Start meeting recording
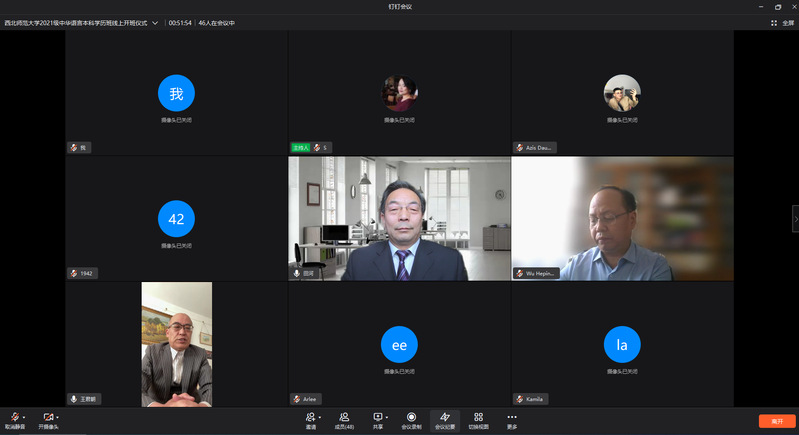This screenshot has width=799, height=435. (411, 418)
